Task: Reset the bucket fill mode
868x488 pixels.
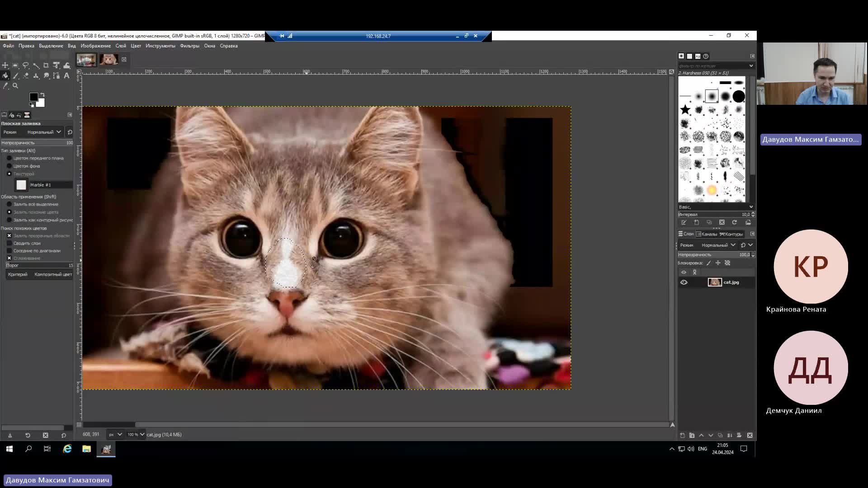Action: 70,132
